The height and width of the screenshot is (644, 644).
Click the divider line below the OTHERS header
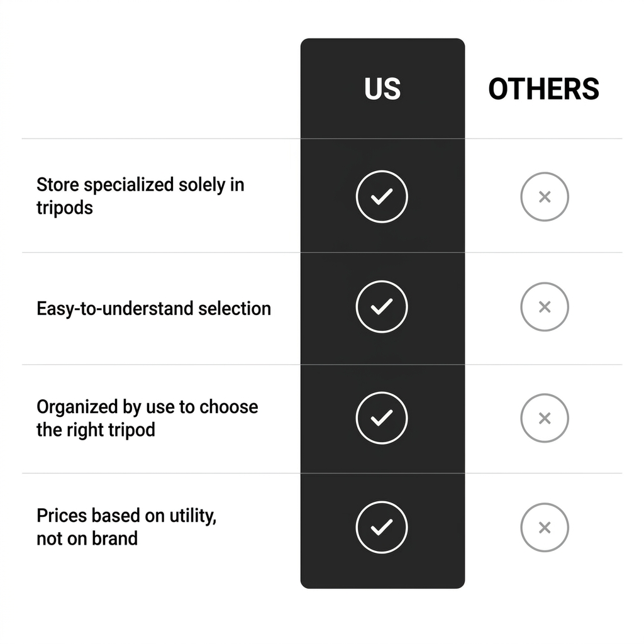pyautogui.click(x=544, y=139)
